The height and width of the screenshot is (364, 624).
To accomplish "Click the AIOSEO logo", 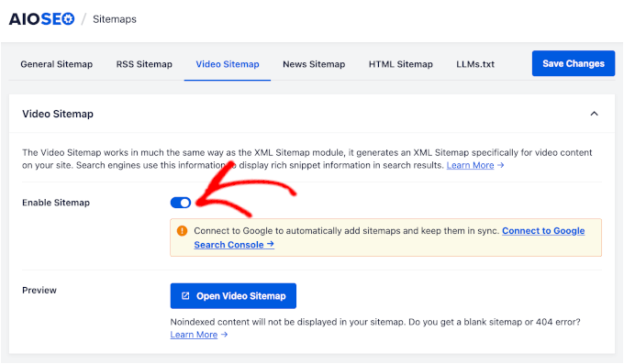I will [x=42, y=19].
